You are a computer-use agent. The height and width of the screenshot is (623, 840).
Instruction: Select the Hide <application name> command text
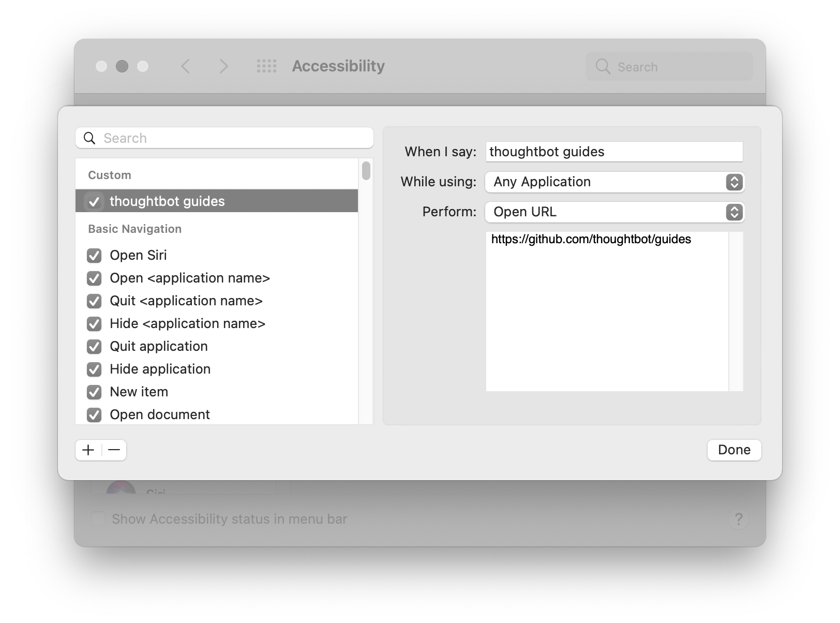pyautogui.click(x=187, y=323)
